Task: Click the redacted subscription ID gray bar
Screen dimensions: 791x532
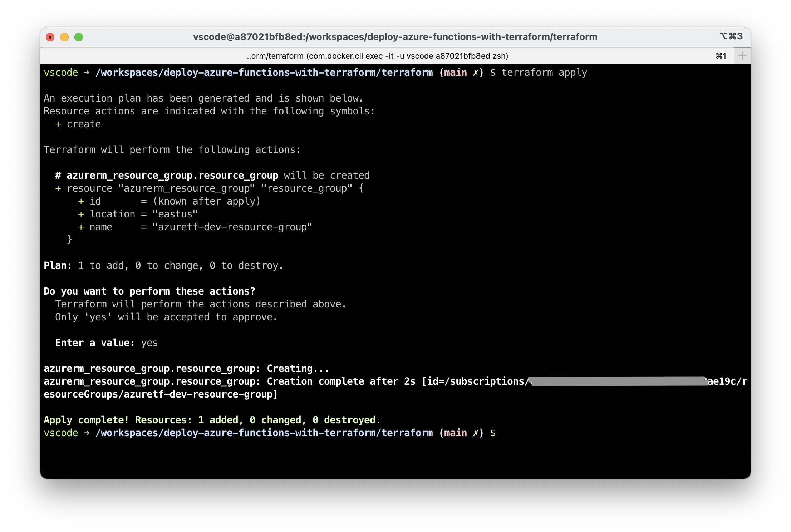Action: click(x=618, y=381)
